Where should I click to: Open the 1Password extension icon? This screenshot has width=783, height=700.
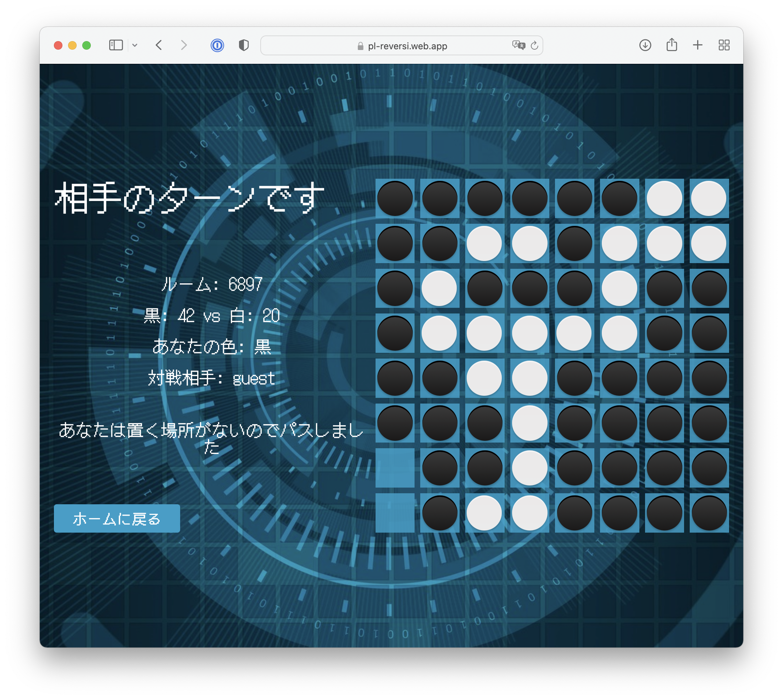click(217, 45)
